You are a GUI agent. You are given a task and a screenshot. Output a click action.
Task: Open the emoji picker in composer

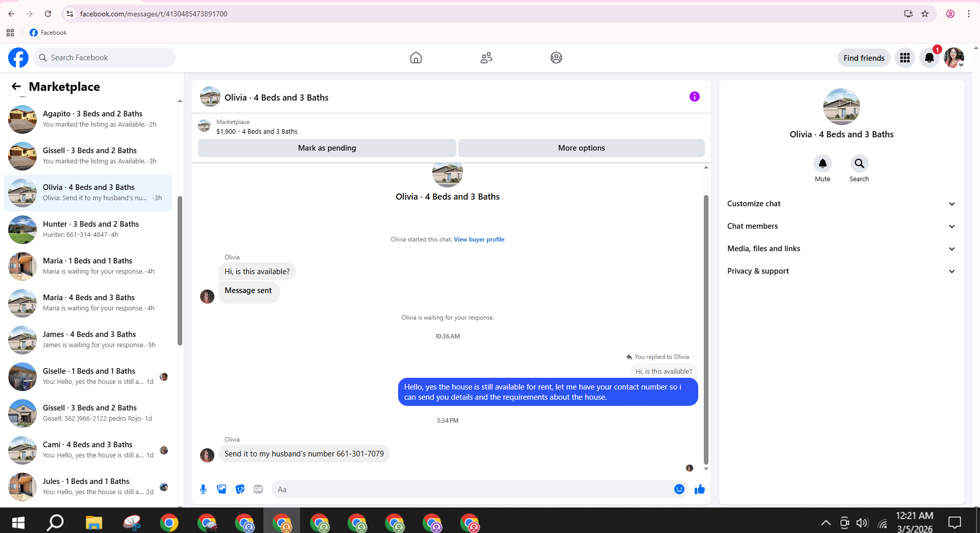click(679, 489)
